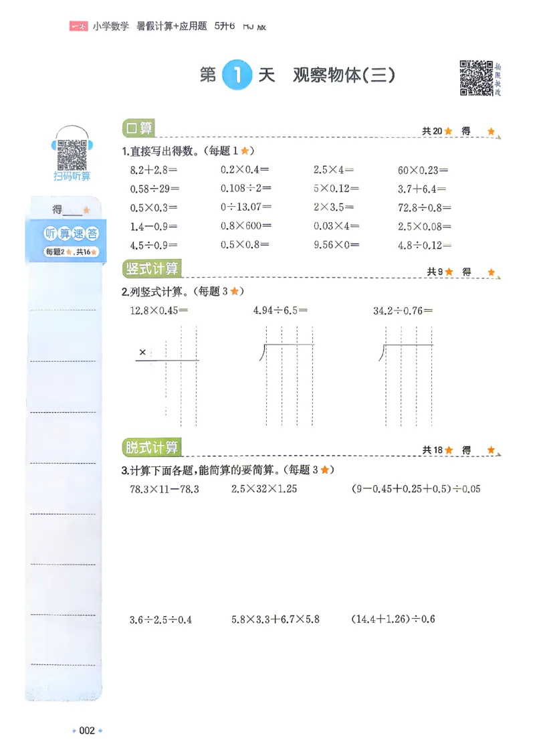Click the expression 2.5×32×1.25
Viewport: 535px width, 756px height.
click(x=264, y=489)
